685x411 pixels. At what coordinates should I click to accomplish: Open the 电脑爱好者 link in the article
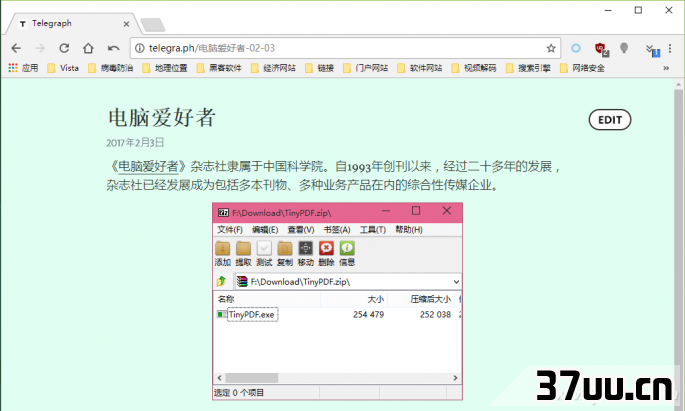149,166
